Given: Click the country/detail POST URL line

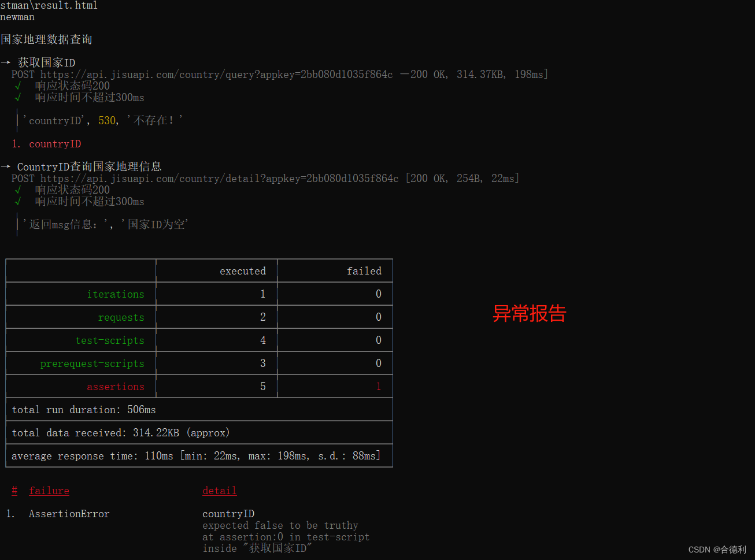Looking at the screenshot, I should (x=265, y=179).
